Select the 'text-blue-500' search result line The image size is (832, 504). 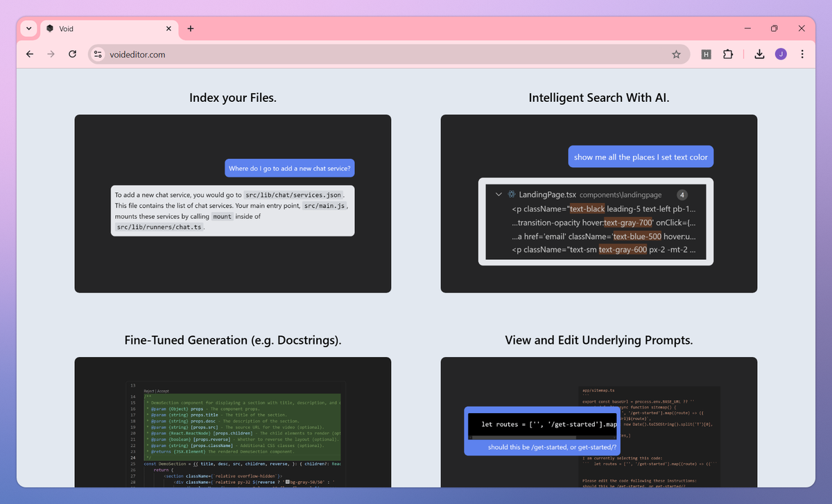(x=603, y=236)
